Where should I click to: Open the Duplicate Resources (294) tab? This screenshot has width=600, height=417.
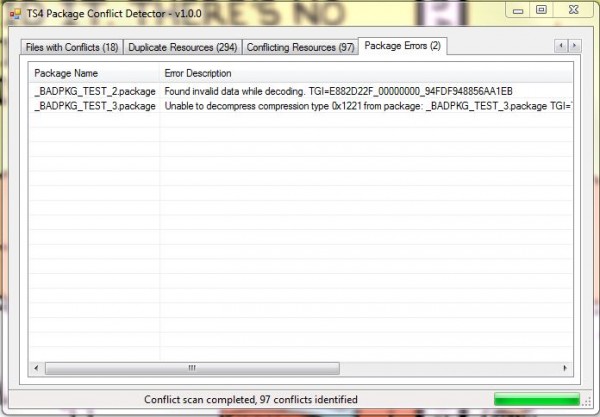[x=182, y=47]
